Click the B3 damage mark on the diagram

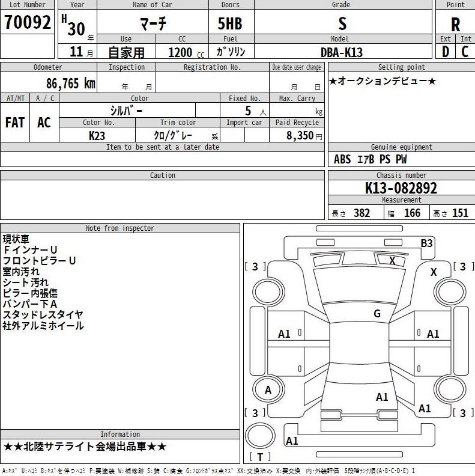tap(426, 243)
